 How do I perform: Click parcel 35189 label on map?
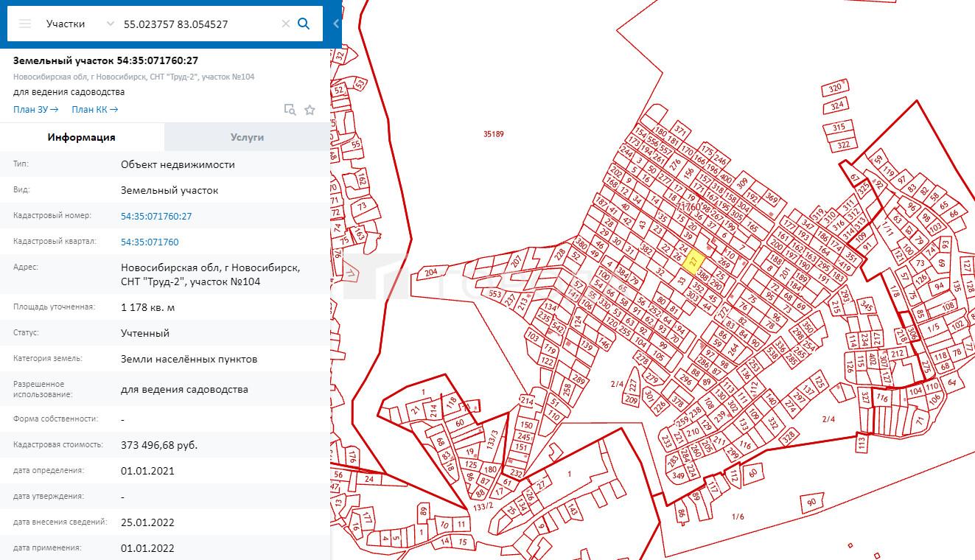pyautogui.click(x=493, y=134)
